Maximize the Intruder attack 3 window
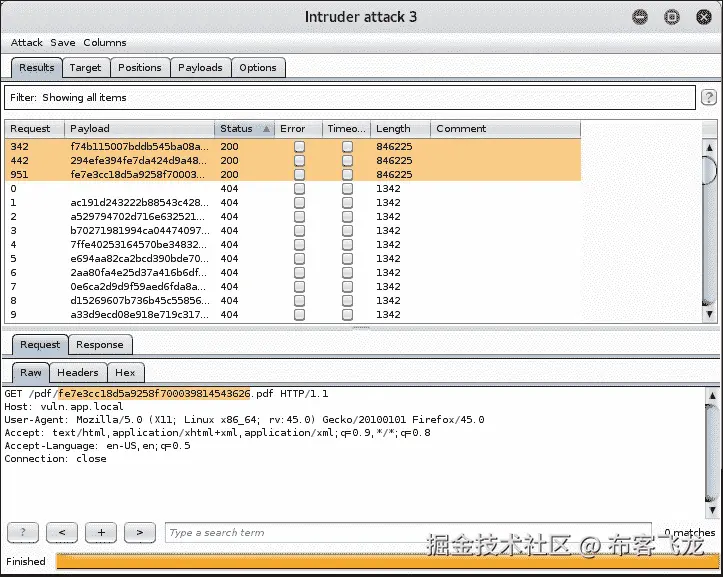 click(x=672, y=18)
